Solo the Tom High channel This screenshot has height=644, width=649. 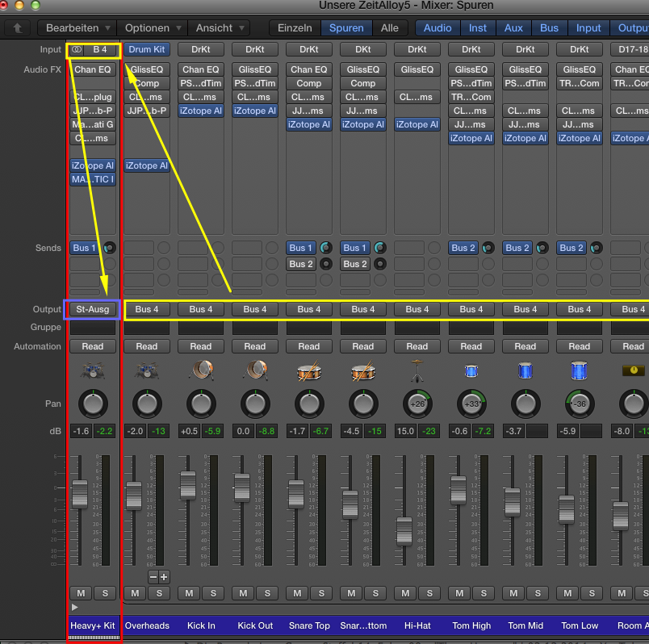(x=484, y=593)
